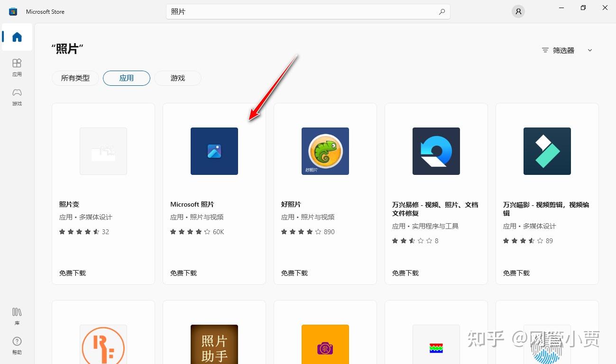Click the 照片变 app title

[69, 204]
